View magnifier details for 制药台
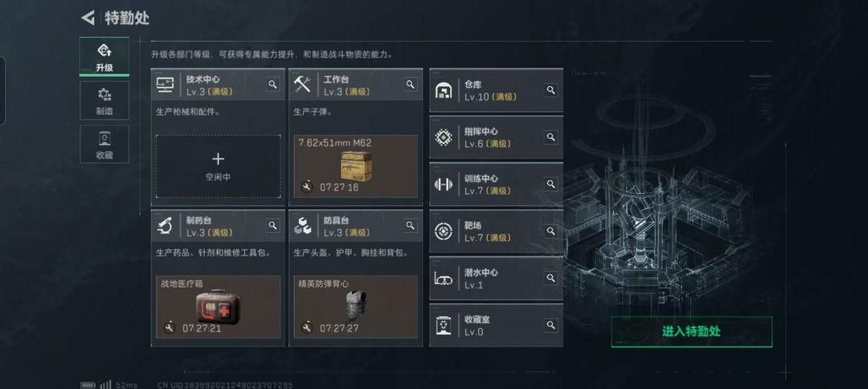 273,225
